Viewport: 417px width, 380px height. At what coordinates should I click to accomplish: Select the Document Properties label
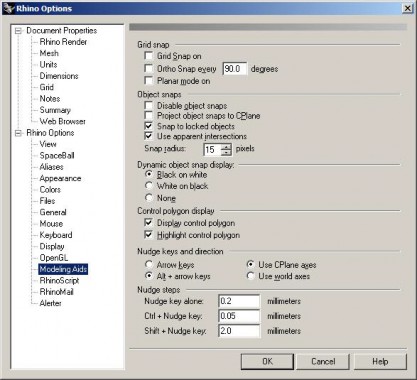pos(62,31)
